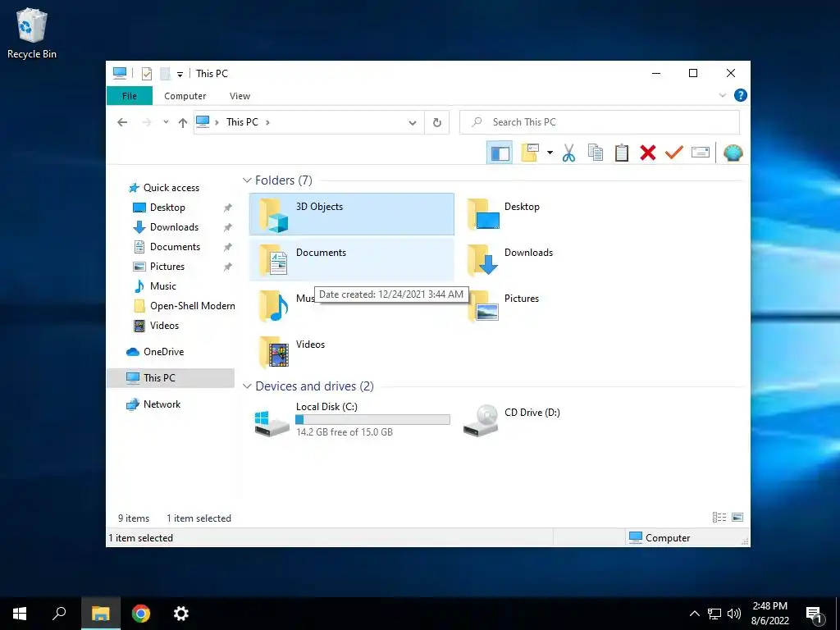Screen dimensions: 840x630
Task: Open the notification center icon
Action: point(814,614)
